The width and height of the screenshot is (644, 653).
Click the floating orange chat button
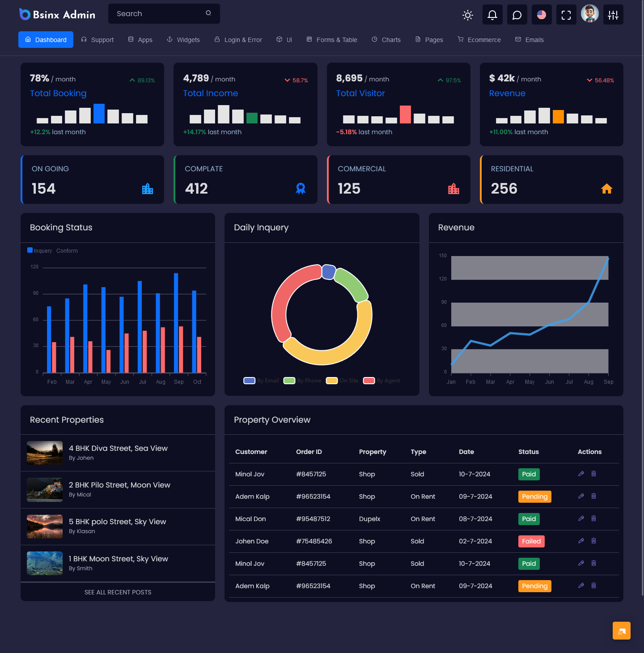click(621, 631)
